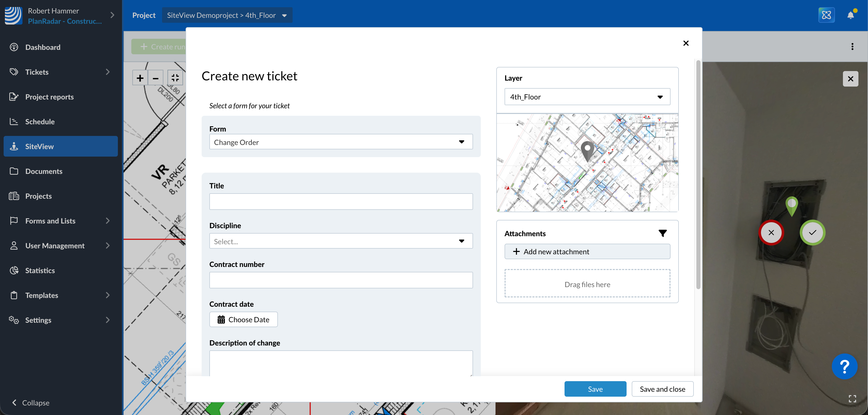
Task: Open the Discipline select dropdown
Action: click(341, 241)
